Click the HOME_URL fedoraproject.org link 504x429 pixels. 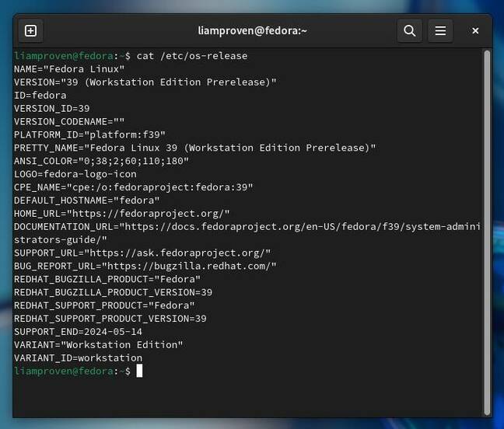coord(148,214)
